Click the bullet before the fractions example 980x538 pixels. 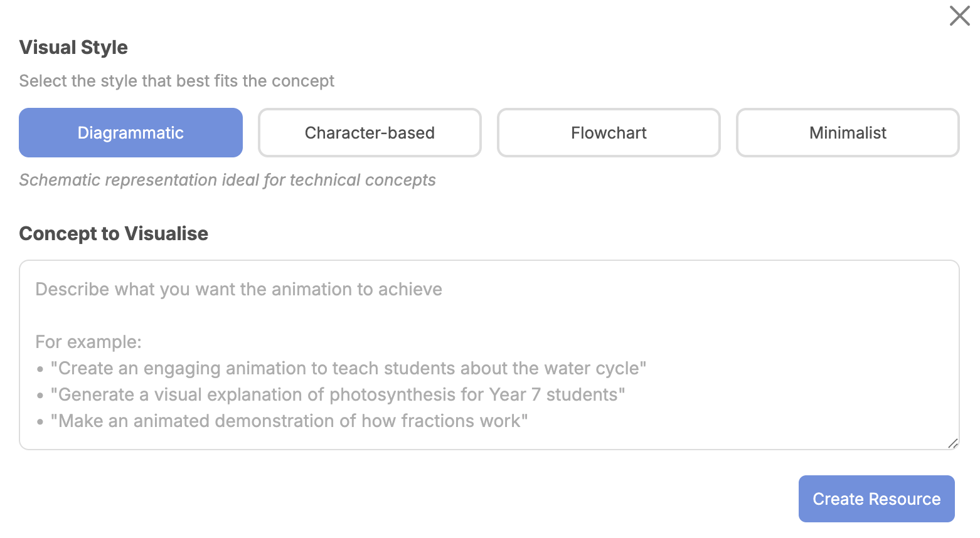point(40,422)
